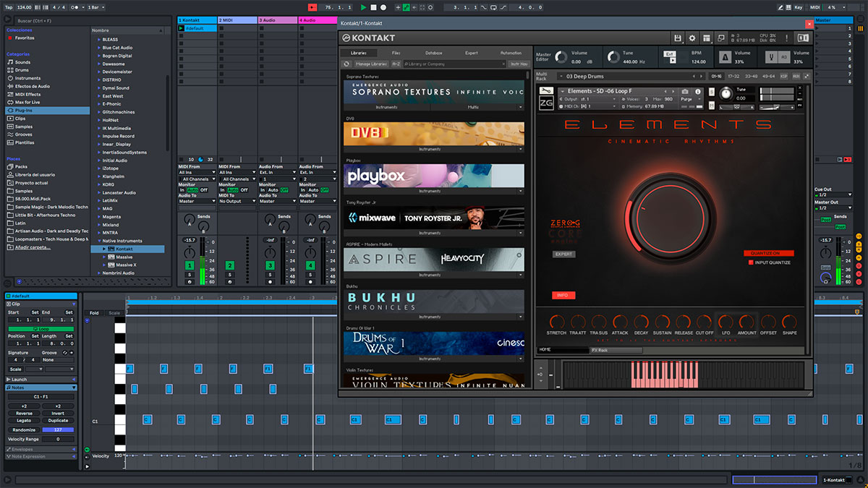Toggle Kontakt minimized view icon
Image resolution: width=868 pixels, height=488 pixels.
click(x=721, y=38)
